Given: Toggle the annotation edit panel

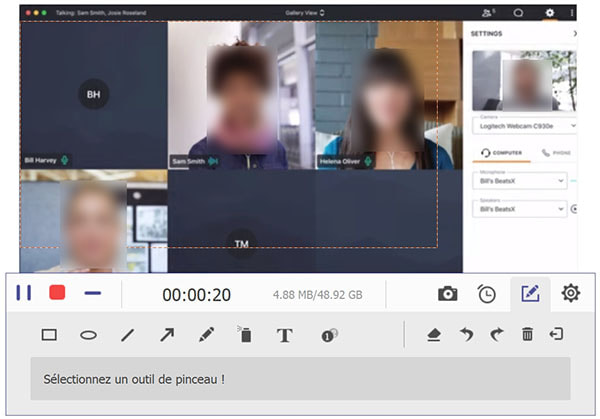Looking at the screenshot, I should pos(530,293).
